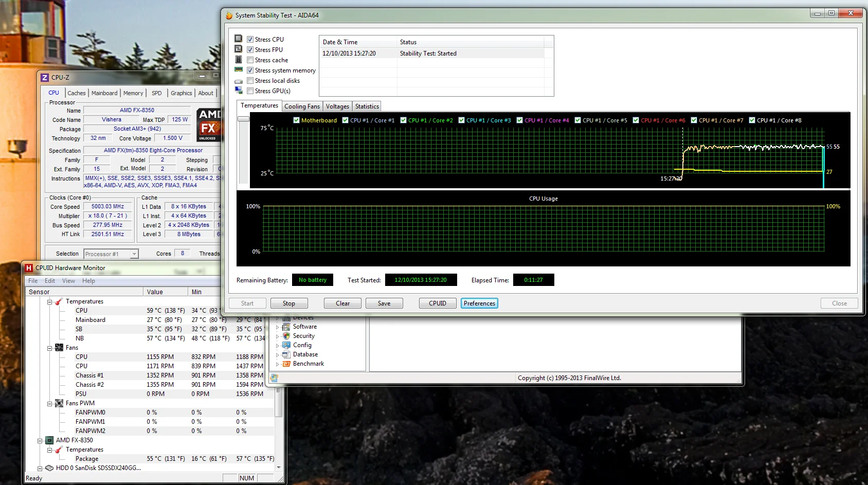Click the Stress FPU icon
Viewport: 868px width, 485px height.
click(238, 49)
